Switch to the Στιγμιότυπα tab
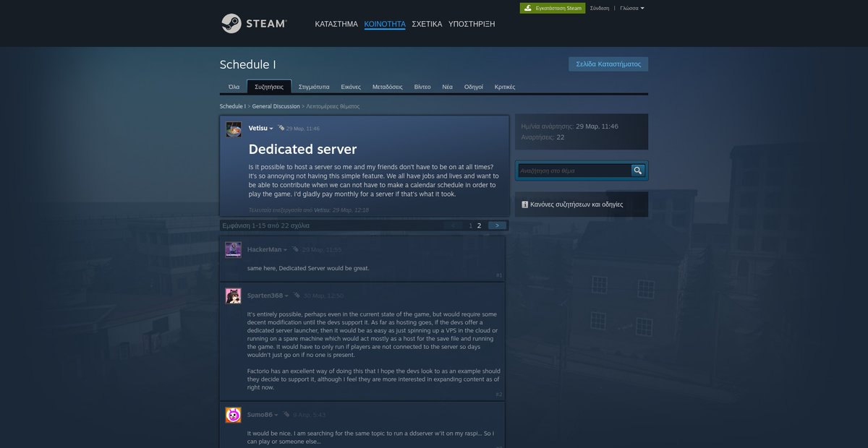 314,87
